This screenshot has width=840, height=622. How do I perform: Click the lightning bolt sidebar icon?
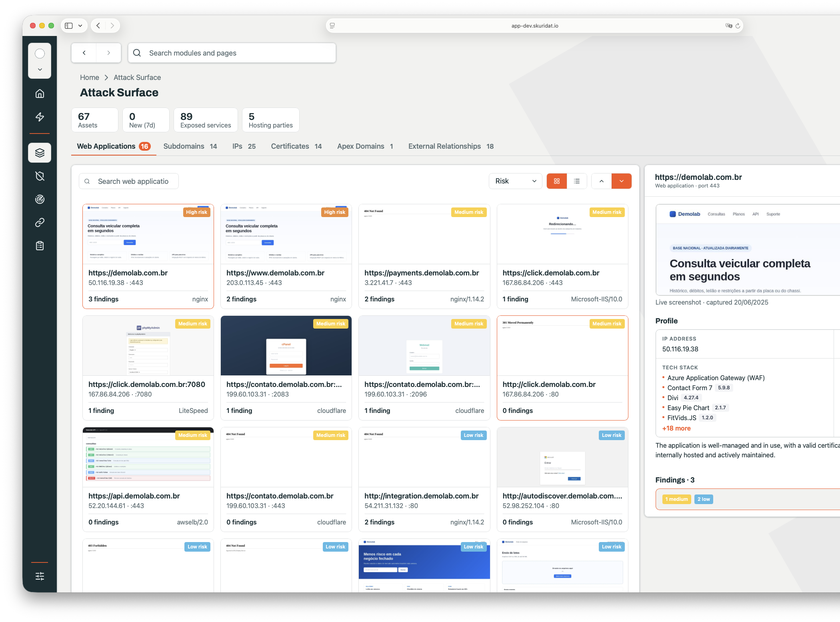click(40, 117)
